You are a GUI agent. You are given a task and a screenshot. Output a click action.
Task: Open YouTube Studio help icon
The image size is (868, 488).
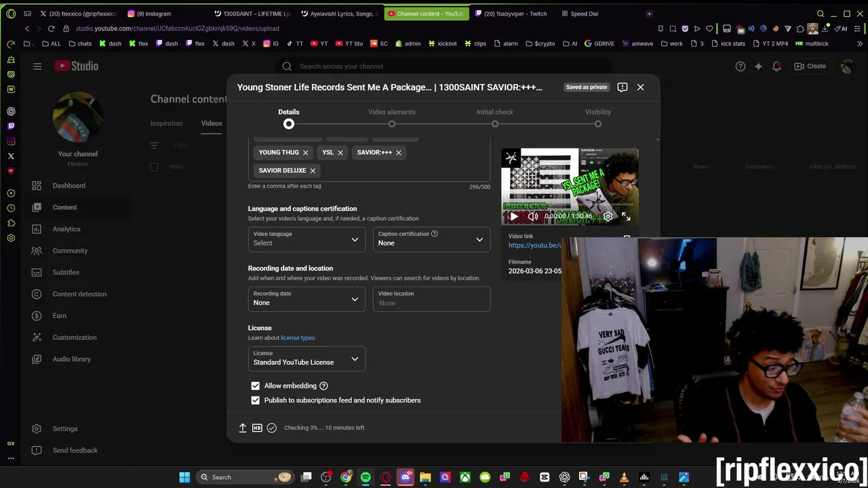(741, 66)
